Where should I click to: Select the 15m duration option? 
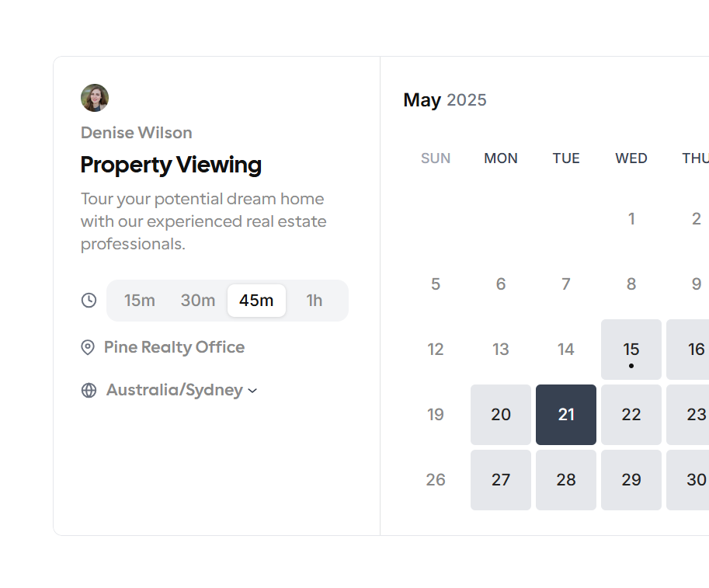click(x=140, y=301)
